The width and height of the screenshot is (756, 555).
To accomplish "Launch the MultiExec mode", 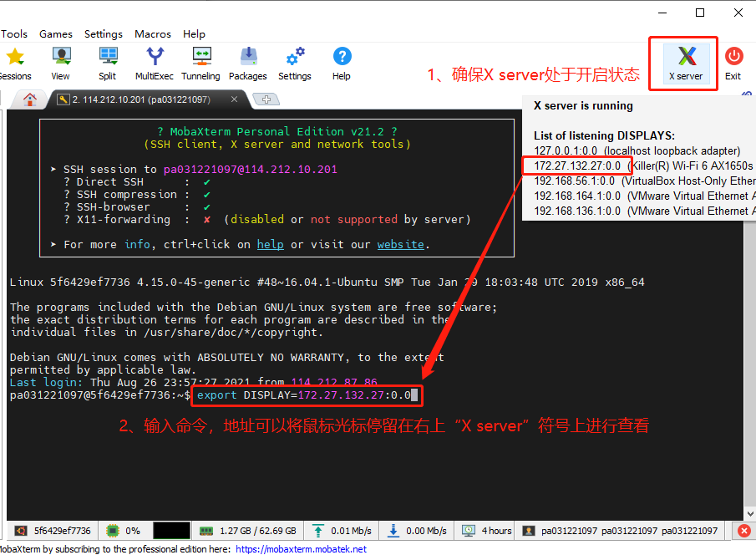I will (155, 63).
